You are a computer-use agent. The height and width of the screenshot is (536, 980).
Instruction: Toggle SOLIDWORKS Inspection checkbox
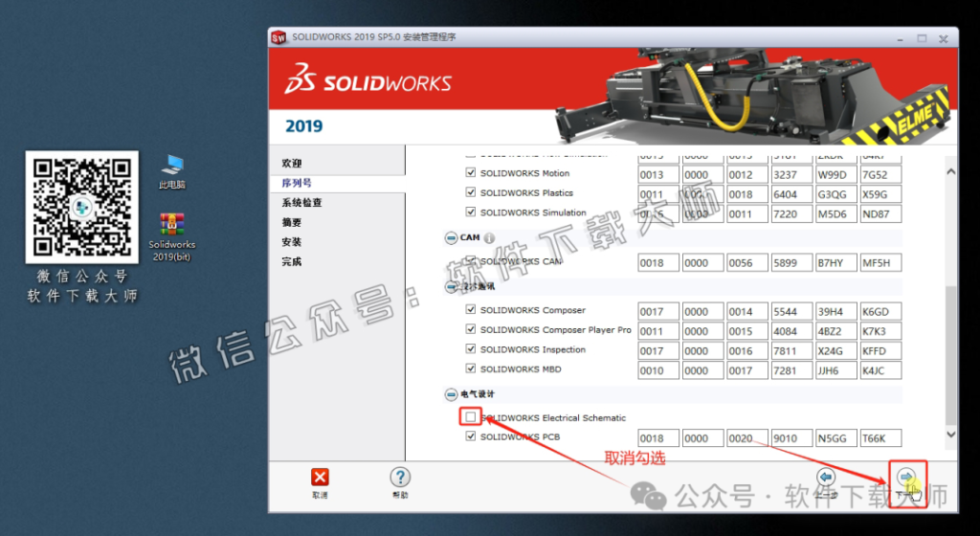click(471, 348)
